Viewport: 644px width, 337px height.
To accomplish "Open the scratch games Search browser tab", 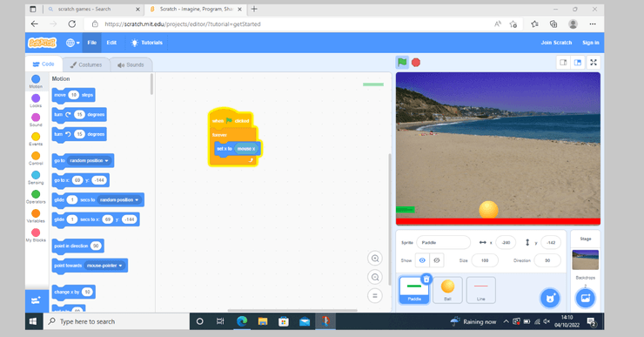I will 94,9.
